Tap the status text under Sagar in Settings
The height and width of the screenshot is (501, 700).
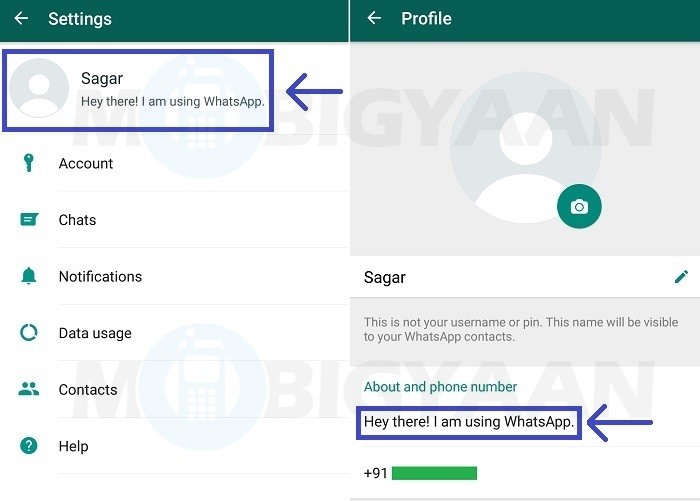point(173,101)
